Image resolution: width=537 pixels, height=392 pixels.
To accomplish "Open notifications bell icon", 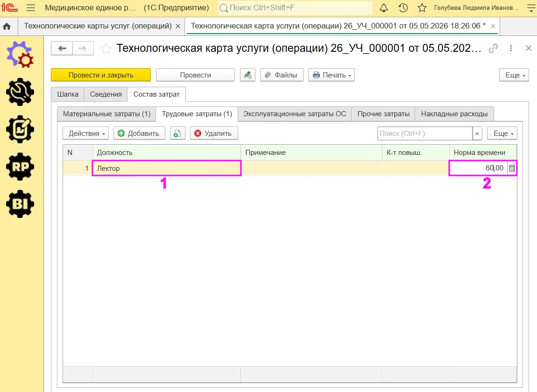I will click(x=384, y=7).
